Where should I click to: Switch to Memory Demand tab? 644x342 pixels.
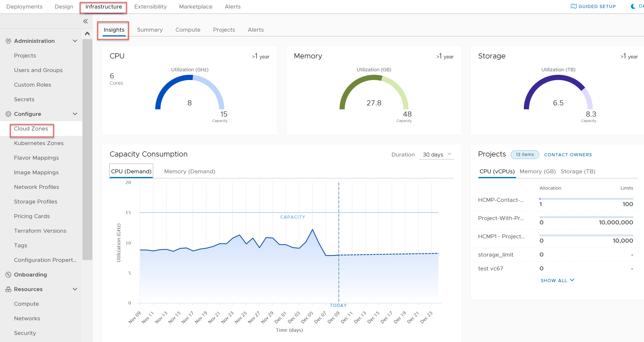190,171
